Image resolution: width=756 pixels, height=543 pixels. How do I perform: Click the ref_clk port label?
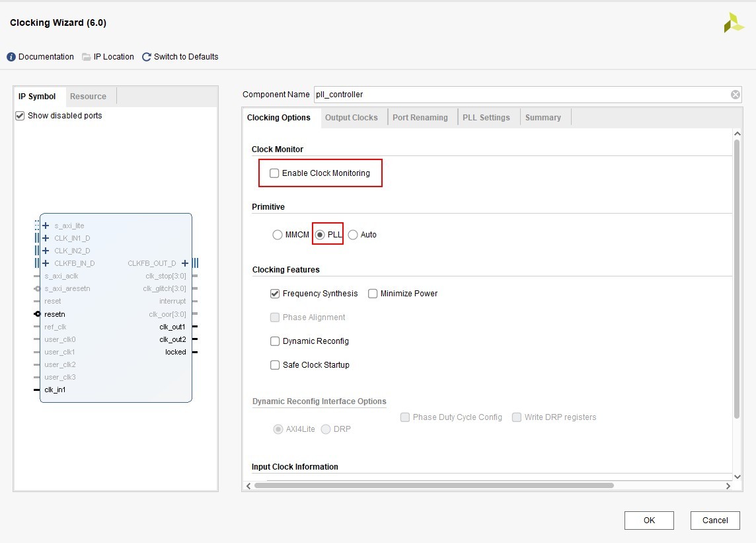[56, 327]
